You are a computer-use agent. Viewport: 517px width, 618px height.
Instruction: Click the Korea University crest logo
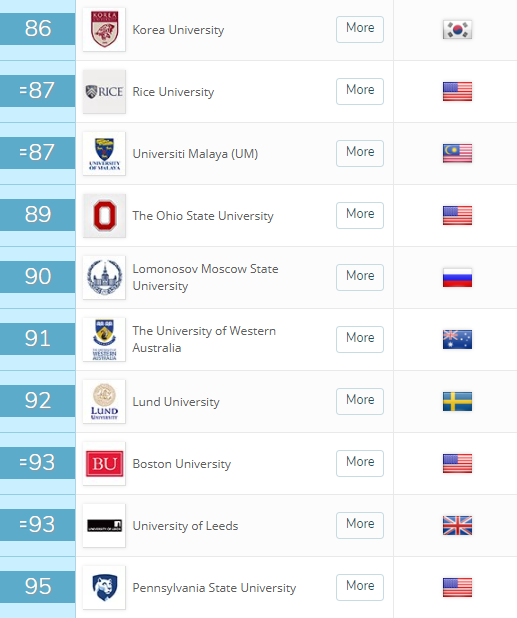point(104,30)
